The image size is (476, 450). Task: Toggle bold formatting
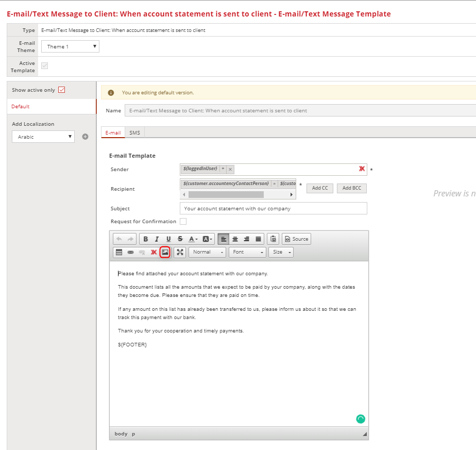[145, 239]
